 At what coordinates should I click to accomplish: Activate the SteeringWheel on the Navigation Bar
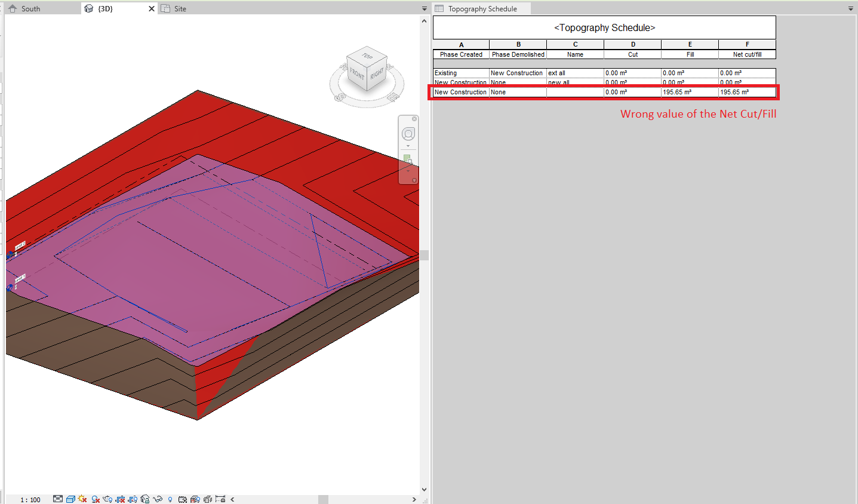click(x=408, y=134)
